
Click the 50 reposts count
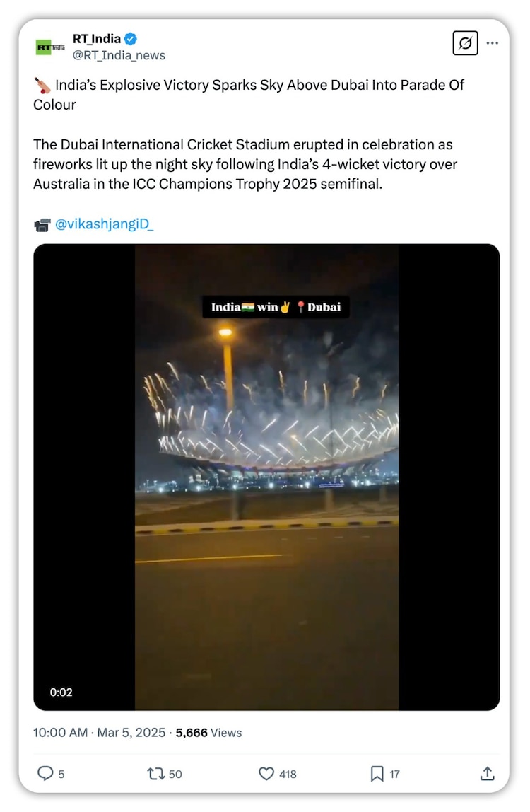tap(175, 775)
